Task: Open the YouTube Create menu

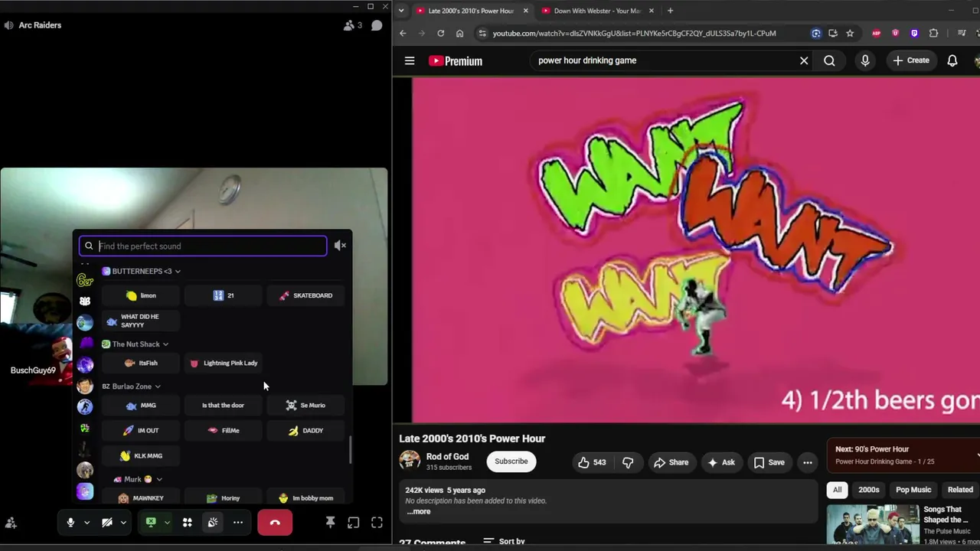Action: click(x=911, y=60)
